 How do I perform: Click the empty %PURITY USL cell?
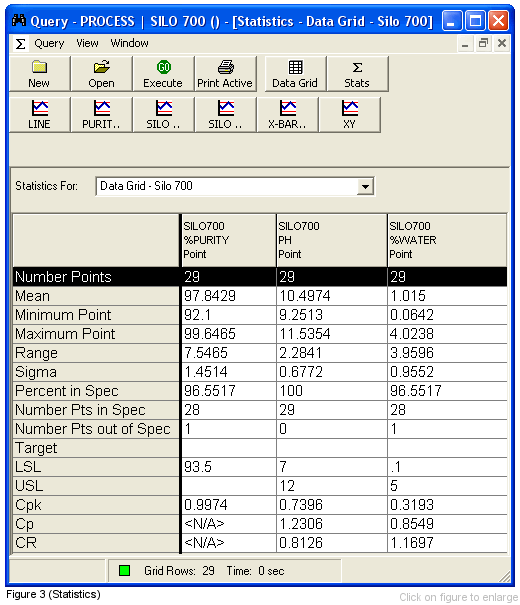(x=229, y=486)
